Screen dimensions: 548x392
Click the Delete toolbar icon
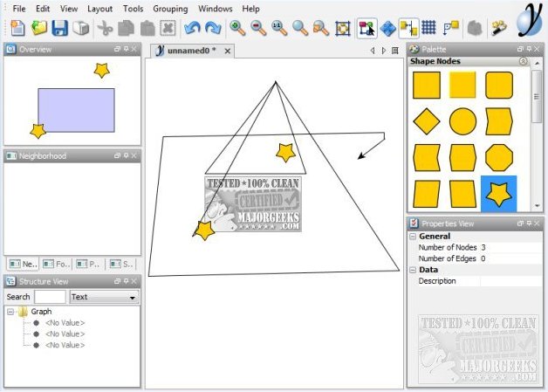point(168,28)
